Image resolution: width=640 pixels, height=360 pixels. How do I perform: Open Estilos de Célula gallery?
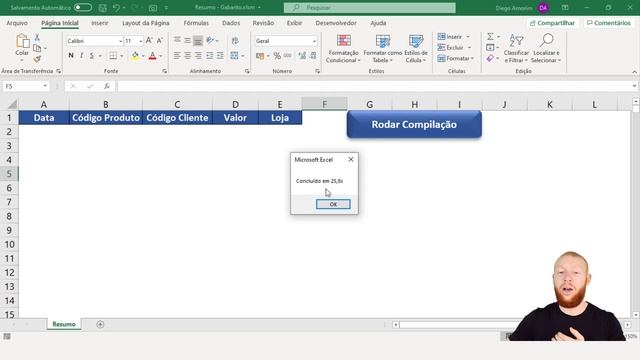coord(416,49)
